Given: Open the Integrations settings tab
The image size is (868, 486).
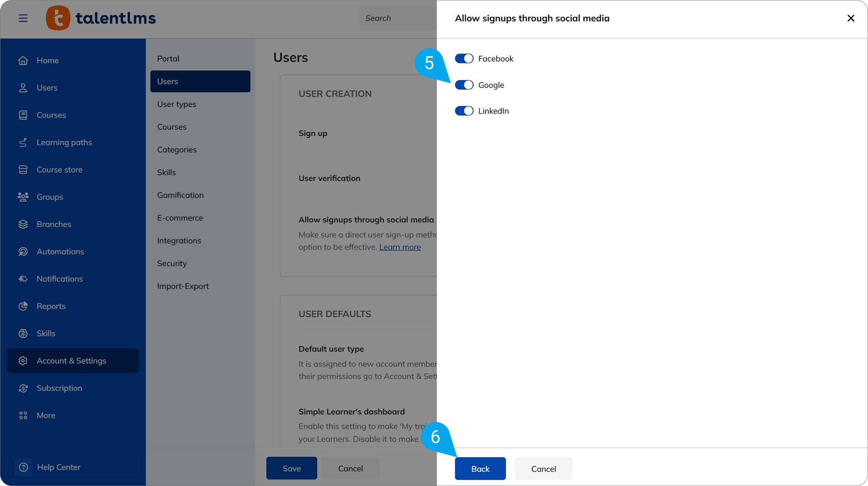Looking at the screenshot, I should point(200,241).
